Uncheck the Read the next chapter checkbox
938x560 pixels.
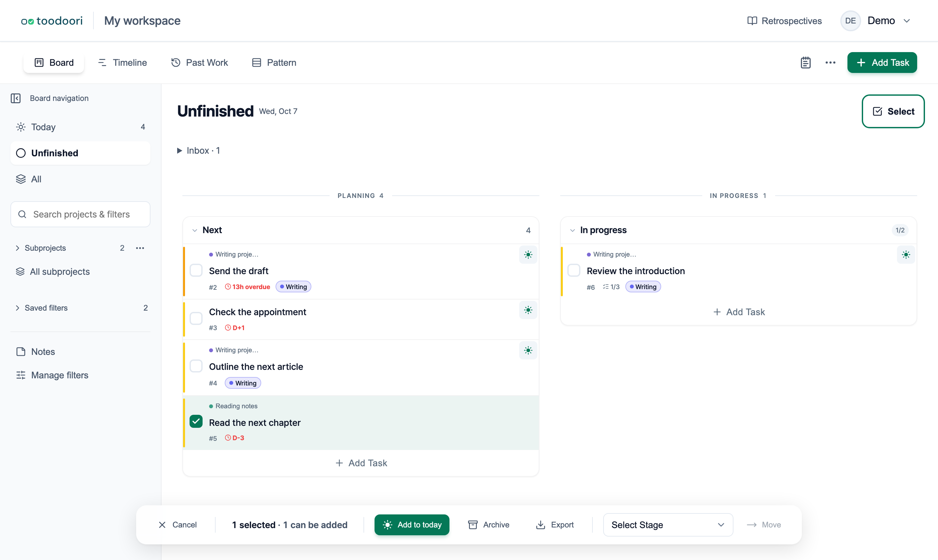pyautogui.click(x=196, y=422)
